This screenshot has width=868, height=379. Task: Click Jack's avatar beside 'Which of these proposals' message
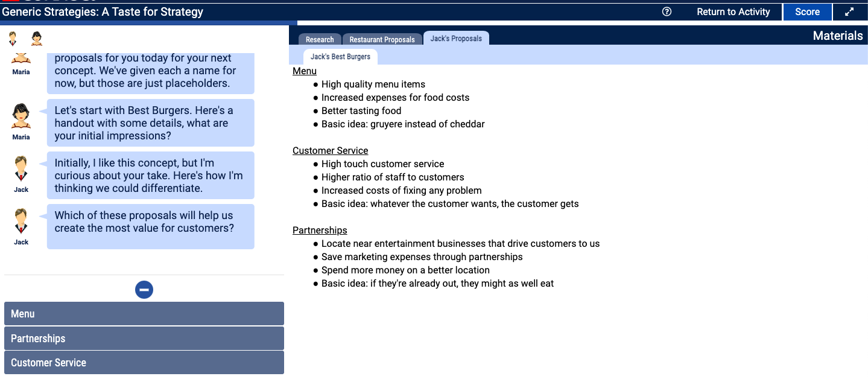[21, 221]
